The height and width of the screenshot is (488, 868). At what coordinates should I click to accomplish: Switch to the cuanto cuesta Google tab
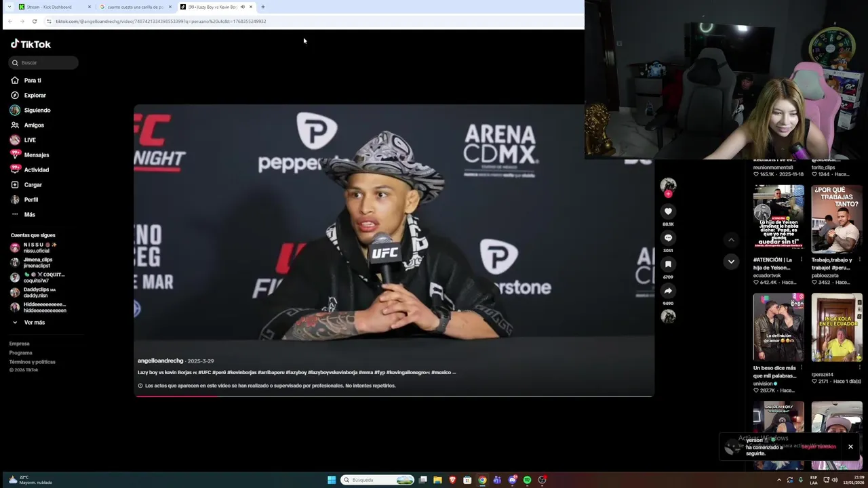(x=134, y=7)
